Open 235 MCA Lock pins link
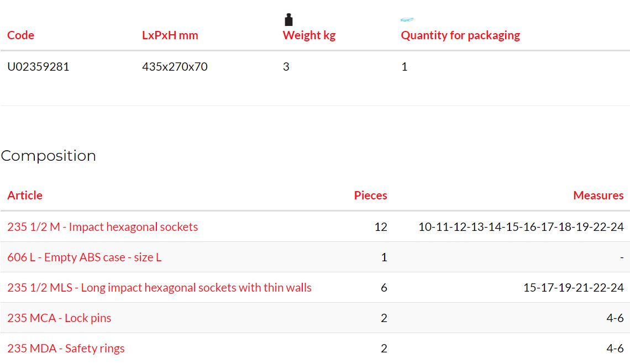Image resolution: width=630 pixels, height=364 pixels. pyautogui.click(x=59, y=318)
